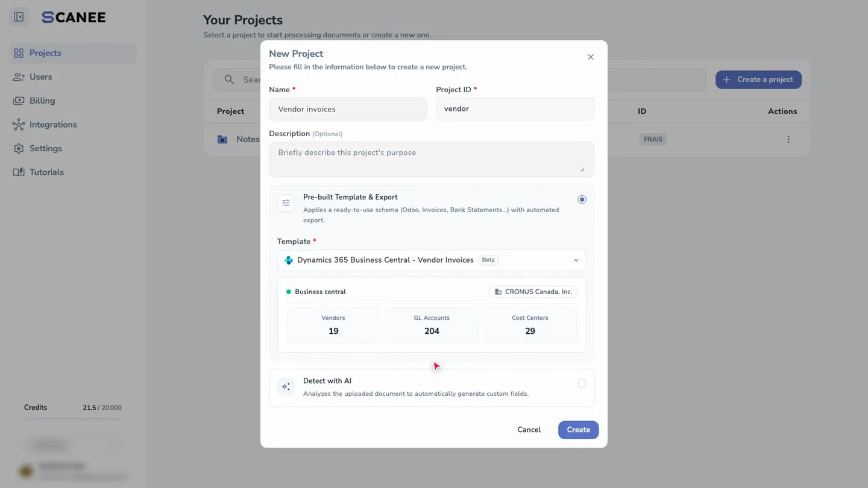
Task: Open the Projects menu item
Action: click(x=74, y=53)
